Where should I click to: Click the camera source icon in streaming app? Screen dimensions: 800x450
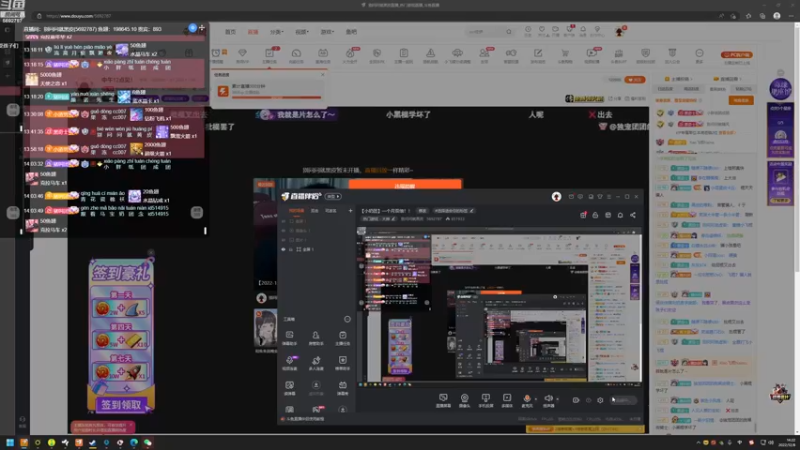click(464, 397)
